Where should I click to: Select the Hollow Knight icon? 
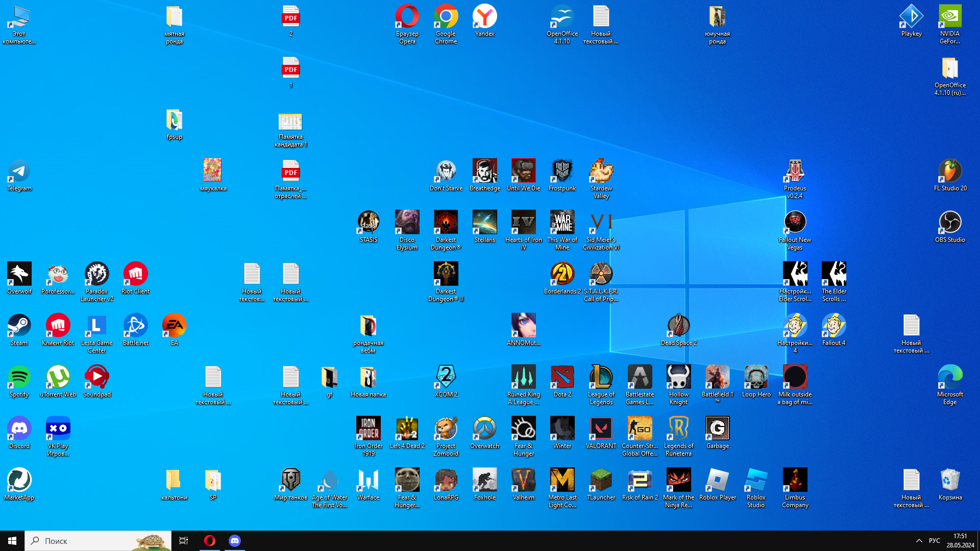(x=678, y=385)
